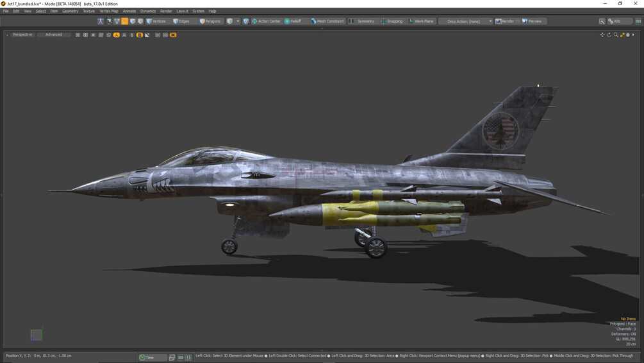Open viewport settings gear icon

pos(628,35)
